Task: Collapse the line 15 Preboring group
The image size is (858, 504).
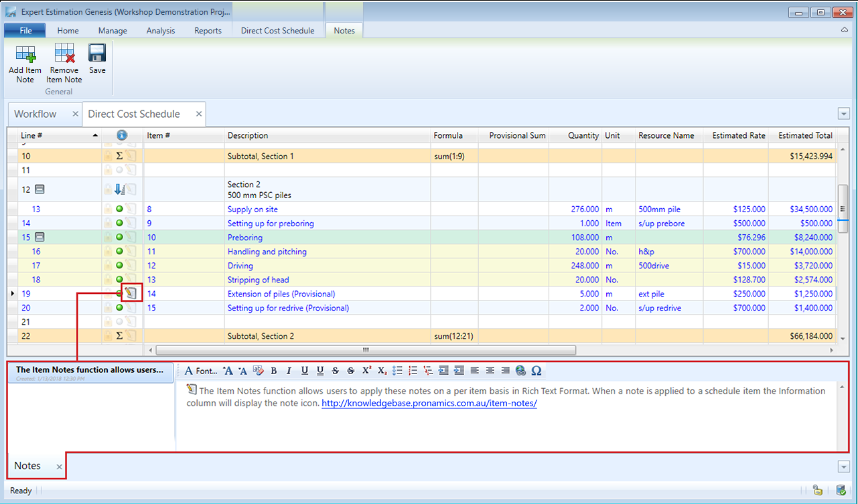Action: coord(39,238)
